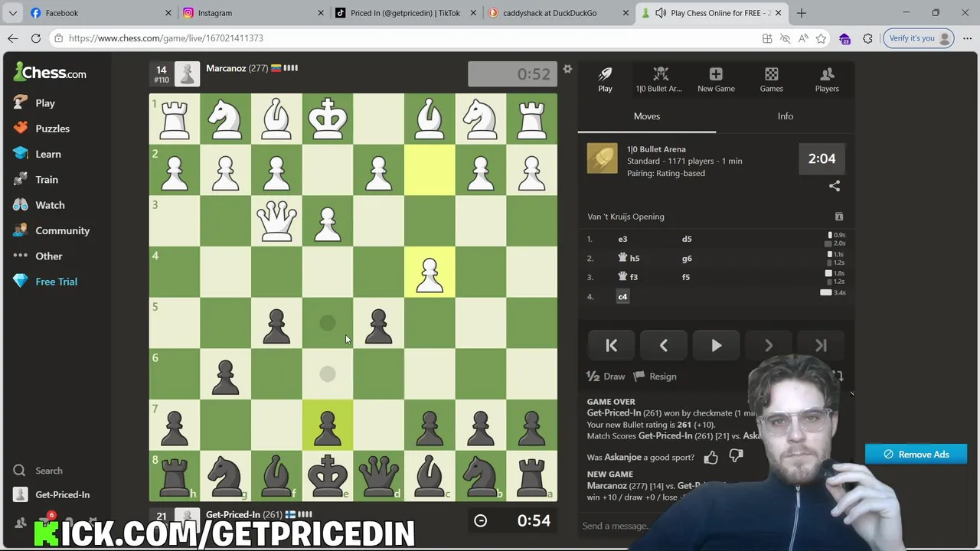This screenshot has width=980, height=551.
Task: Move the pawn to the e6 hint dot
Action: click(x=328, y=374)
